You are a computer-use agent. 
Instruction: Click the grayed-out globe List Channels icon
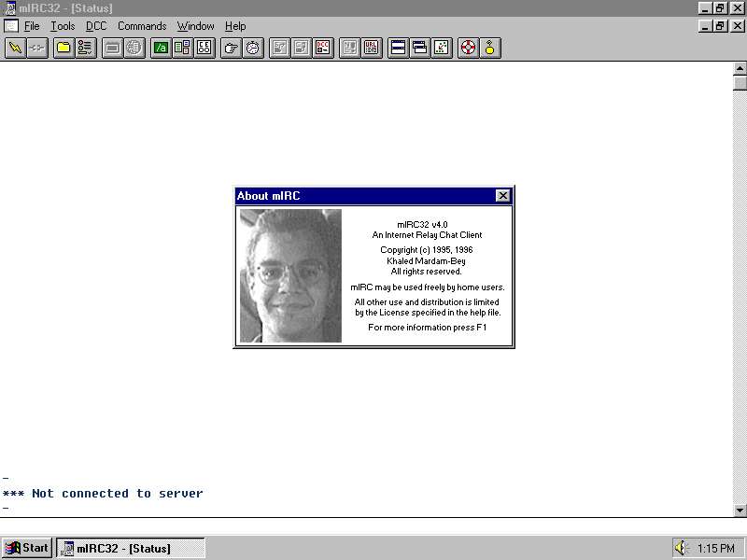tap(134, 49)
